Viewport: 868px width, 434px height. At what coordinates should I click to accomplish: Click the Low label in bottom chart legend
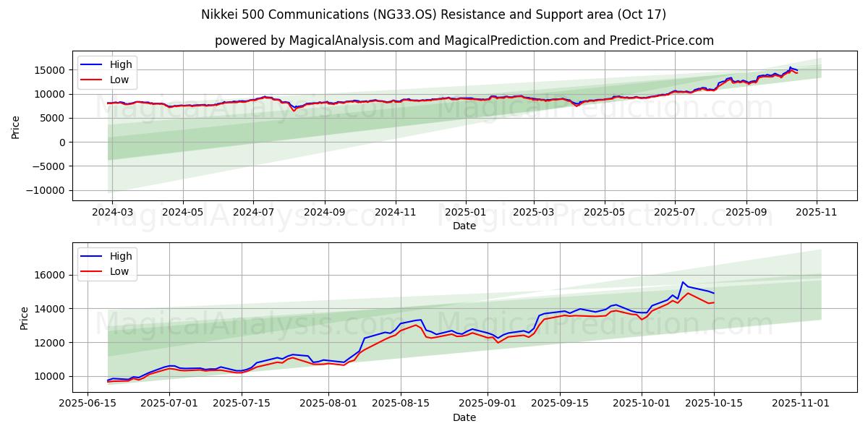pyautogui.click(x=119, y=271)
